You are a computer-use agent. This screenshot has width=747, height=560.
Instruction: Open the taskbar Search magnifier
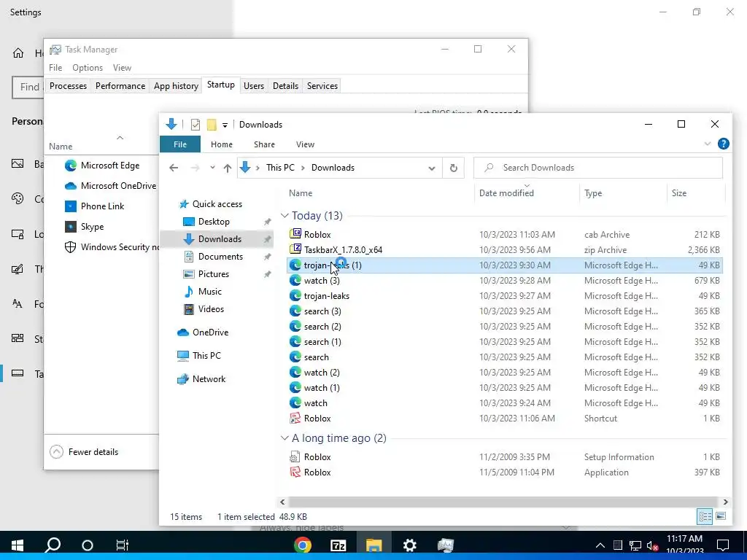[53, 545]
